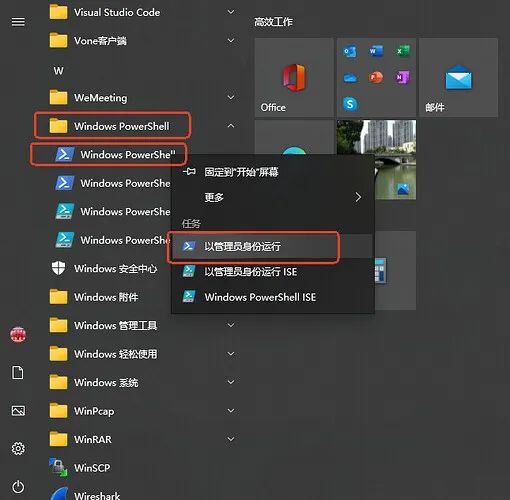The height and width of the screenshot is (500, 510).
Task: Launch OneNote from the Office tile group
Action: [402, 77]
